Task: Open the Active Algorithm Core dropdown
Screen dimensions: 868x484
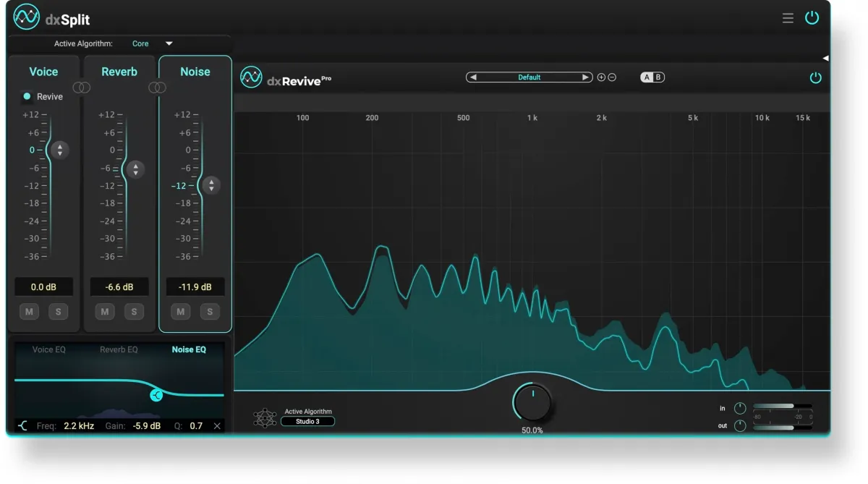Action: click(169, 43)
